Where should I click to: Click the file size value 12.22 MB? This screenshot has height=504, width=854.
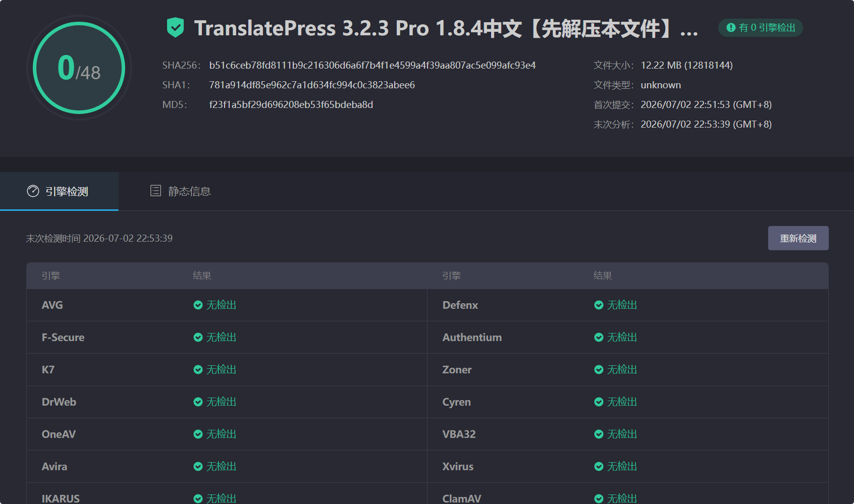(686, 65)
